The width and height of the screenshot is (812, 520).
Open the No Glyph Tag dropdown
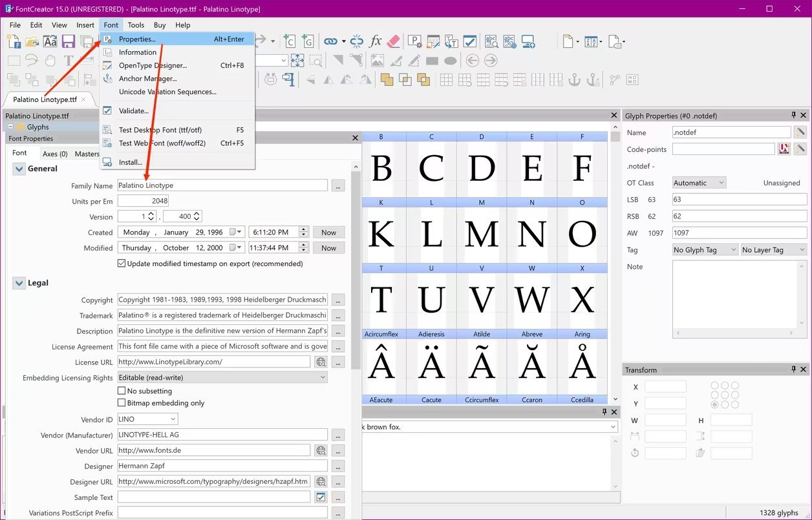coord(705,250)
